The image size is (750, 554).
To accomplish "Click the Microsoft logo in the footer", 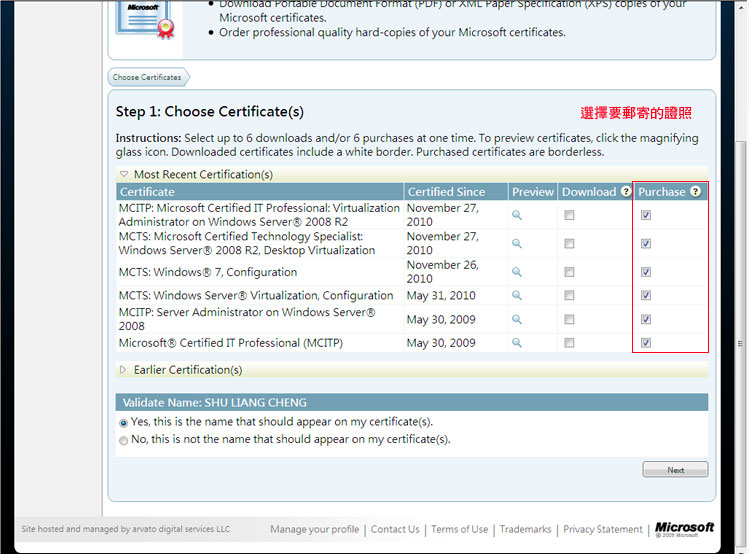I will [x=684, y=529].
